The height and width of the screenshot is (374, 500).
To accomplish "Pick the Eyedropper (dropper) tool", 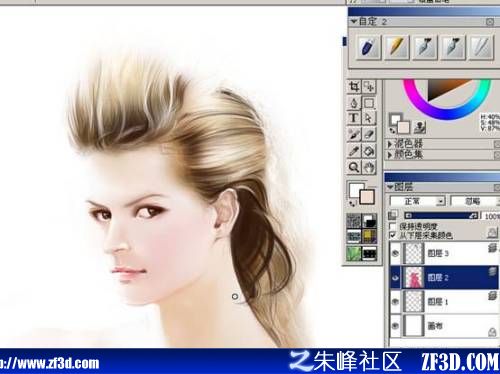I will pyautogui.click(x=354, y=151).
